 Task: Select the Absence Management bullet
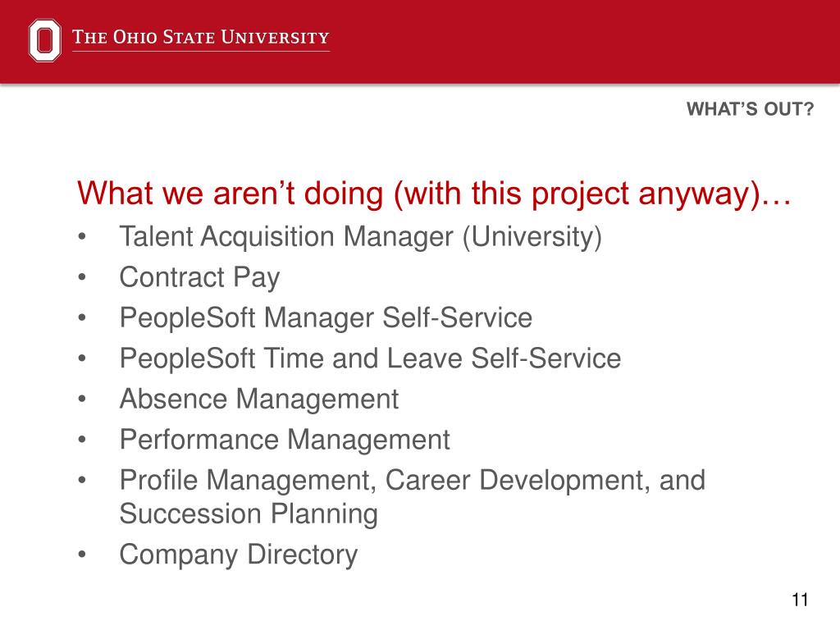[x=258, y=399]
